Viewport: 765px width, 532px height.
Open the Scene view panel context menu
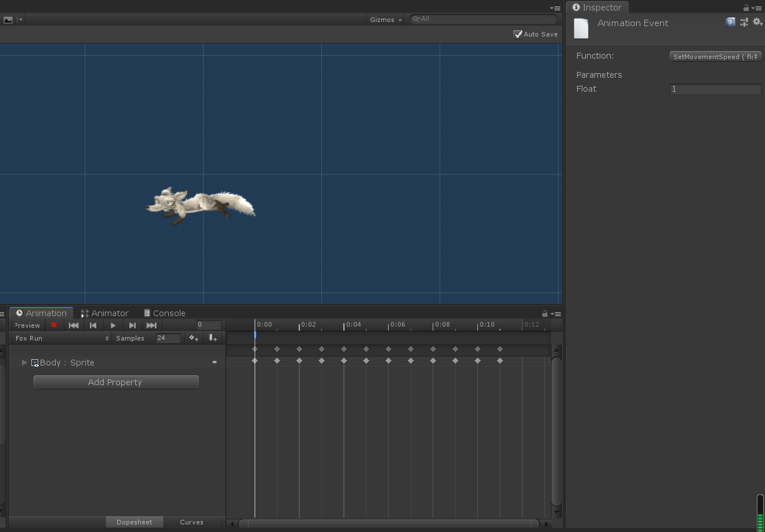coord(555,8)
